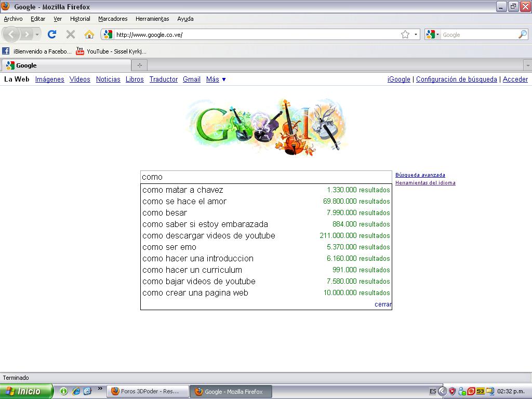Go forward with the forward arrow button
The image size is (532, 399).
[26, 34]
